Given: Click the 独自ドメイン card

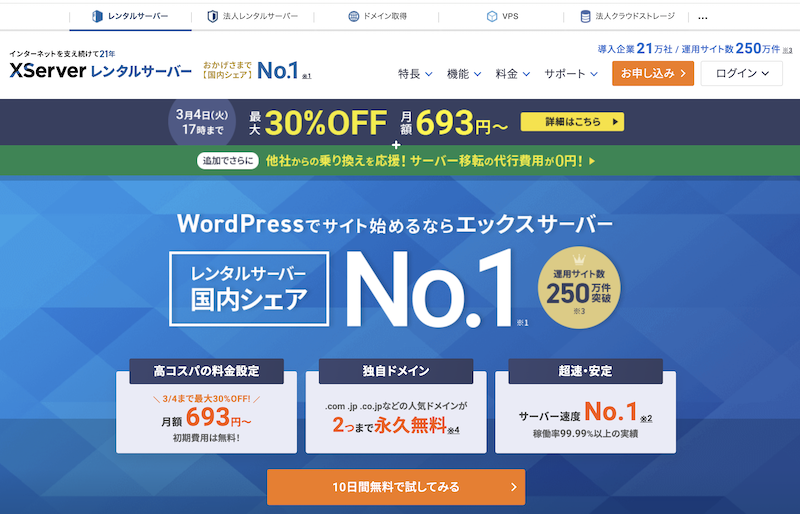Looking at the screenshot, I should (396, 406).
